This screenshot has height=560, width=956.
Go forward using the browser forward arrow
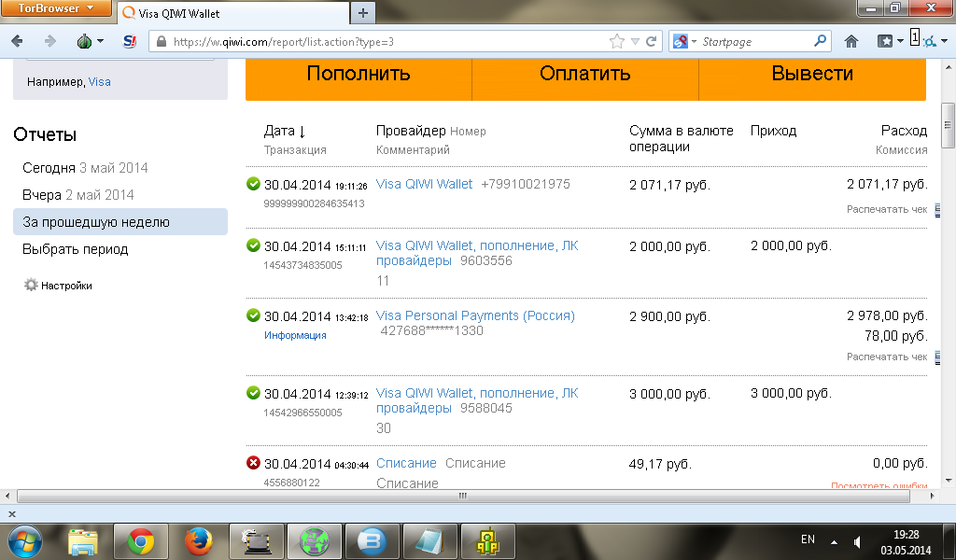point(50,41)
